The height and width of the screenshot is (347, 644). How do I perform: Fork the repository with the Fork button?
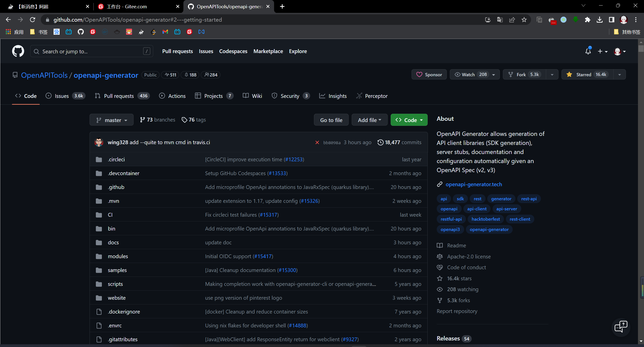pos(525,74)
